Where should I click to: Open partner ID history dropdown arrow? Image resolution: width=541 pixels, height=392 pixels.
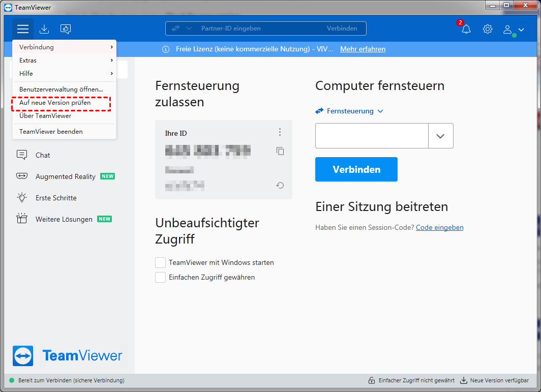tap(441, 136)
